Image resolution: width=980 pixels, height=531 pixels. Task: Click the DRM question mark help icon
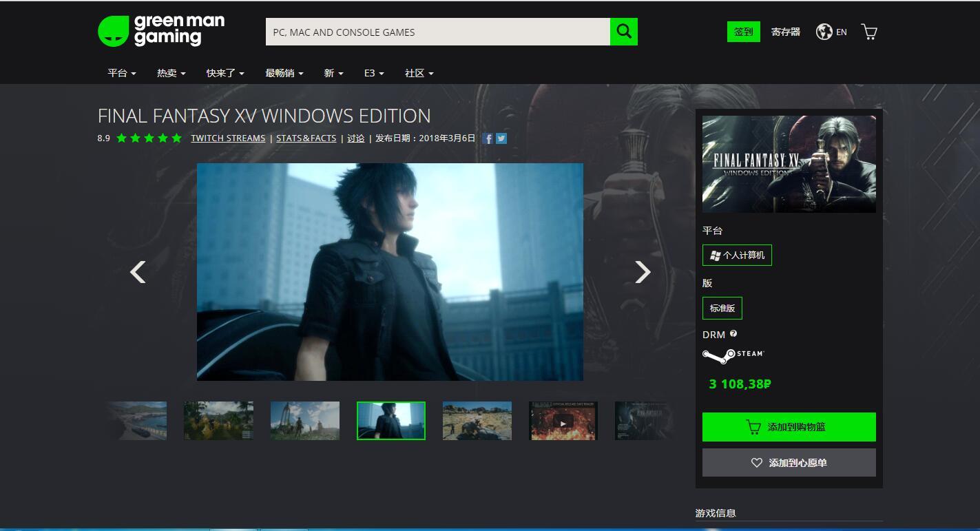[733, 334]
